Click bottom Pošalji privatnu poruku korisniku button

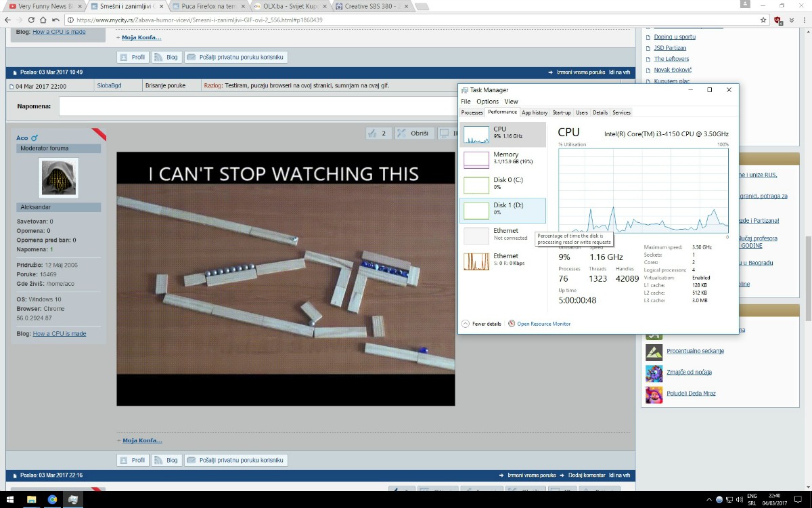coord(236,460)
